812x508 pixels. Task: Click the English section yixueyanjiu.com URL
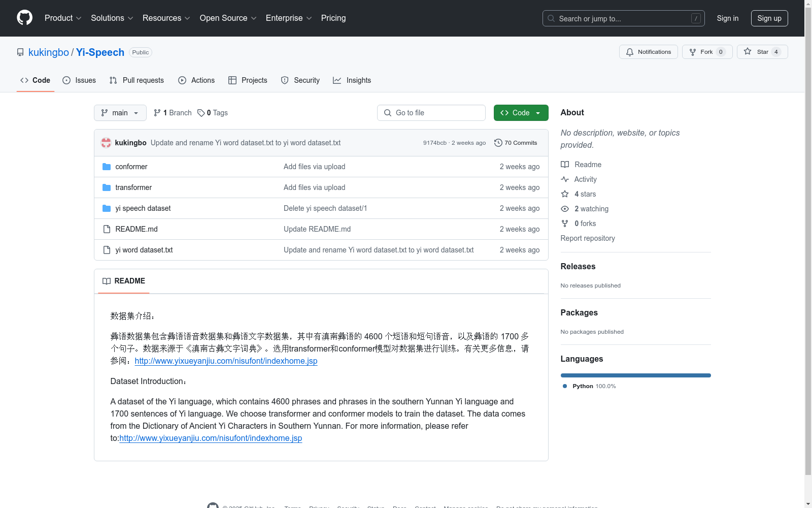pos(211,438)
